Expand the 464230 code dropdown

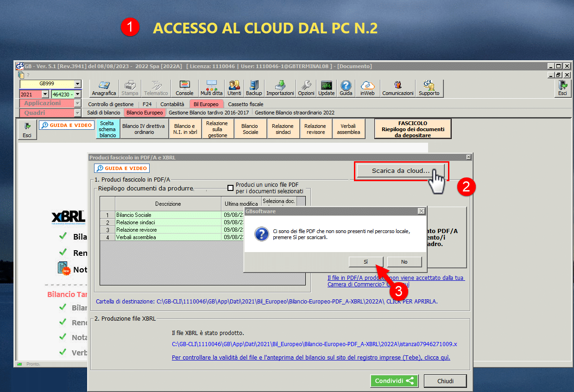(x=77, y=94)
